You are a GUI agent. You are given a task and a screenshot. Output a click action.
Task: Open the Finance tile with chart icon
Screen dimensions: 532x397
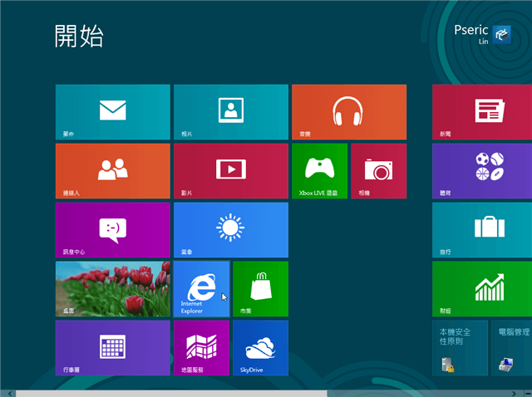point(482,289)
